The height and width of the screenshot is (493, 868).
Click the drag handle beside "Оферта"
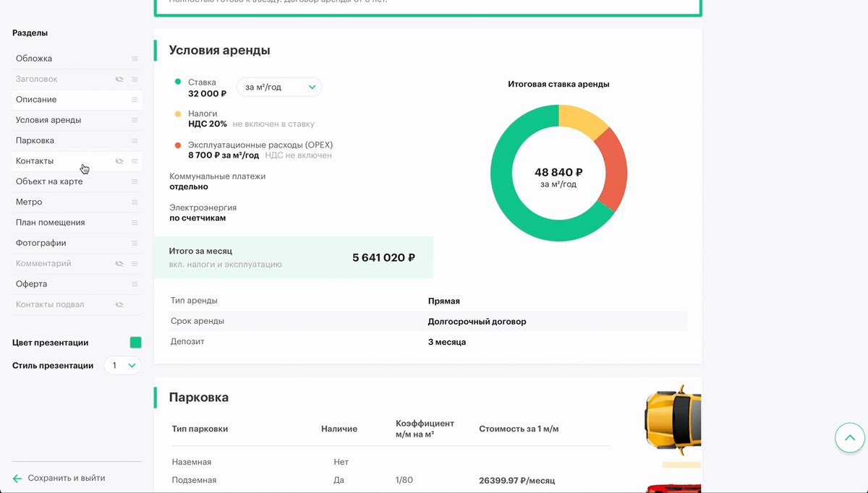pyautogui.click(x=135, y=283)
